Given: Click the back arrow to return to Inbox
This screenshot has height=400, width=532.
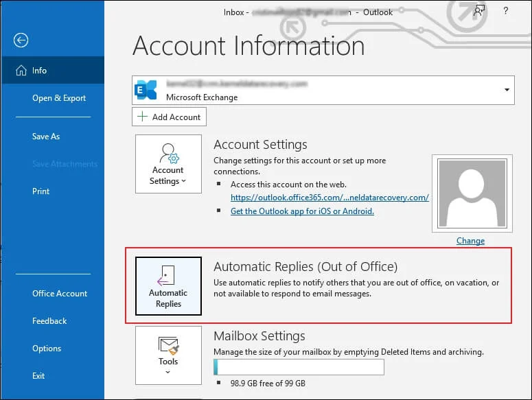Looking at the screenshot, I should 21,40.
